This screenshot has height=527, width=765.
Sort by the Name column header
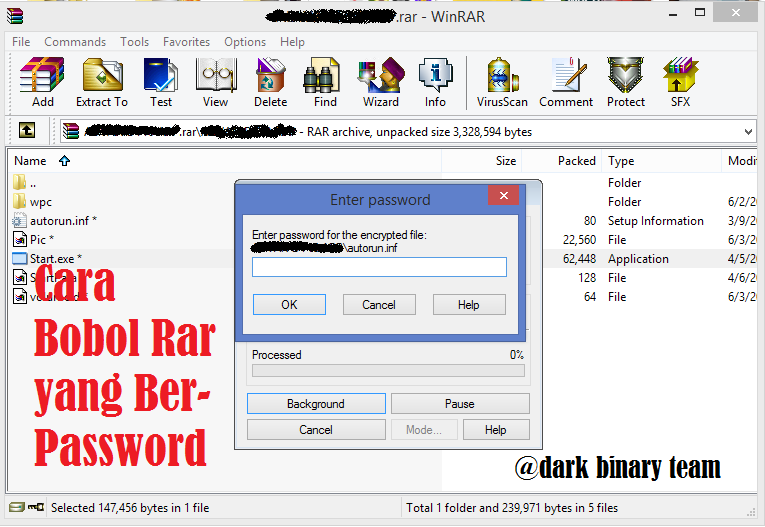pos(224,161)
